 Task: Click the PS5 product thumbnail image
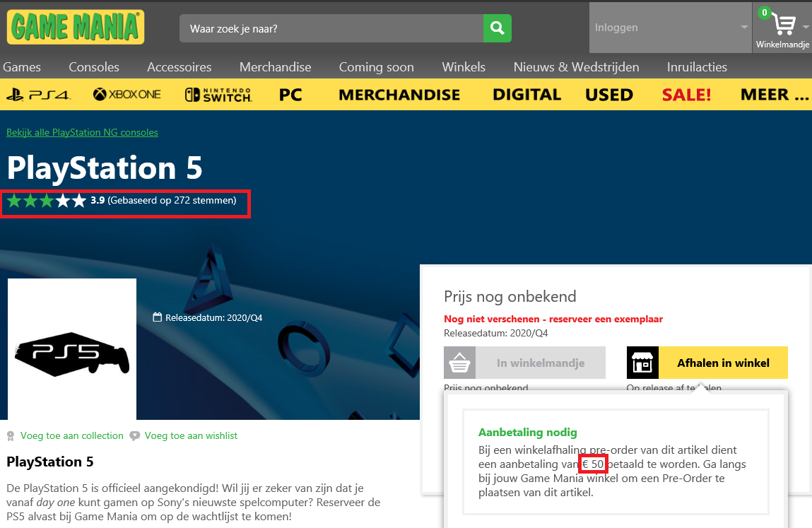tap(72, 349)
